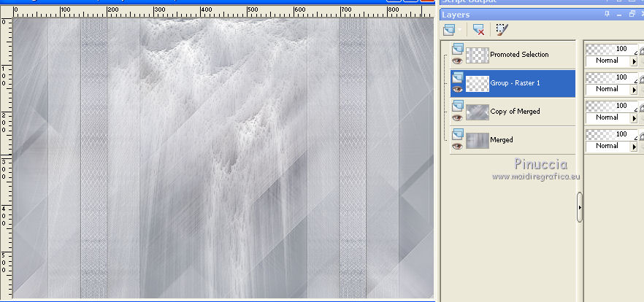Minimize the Layers palette

(620, 15)
